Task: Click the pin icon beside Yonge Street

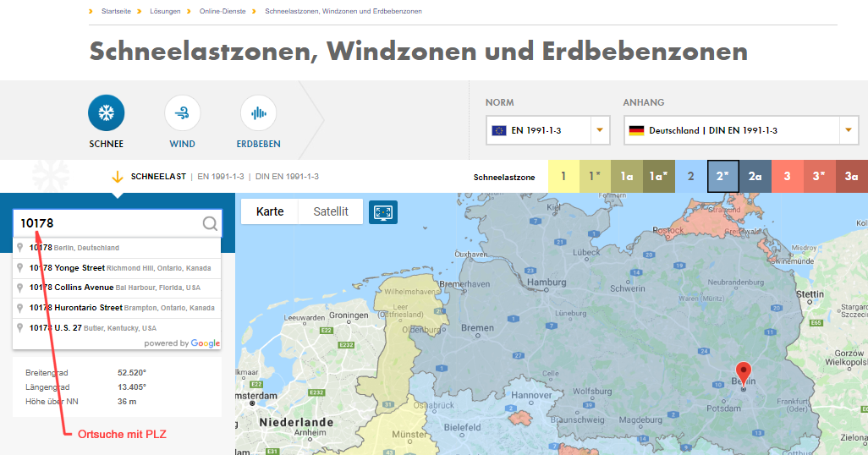Action: tap(20, 268)
